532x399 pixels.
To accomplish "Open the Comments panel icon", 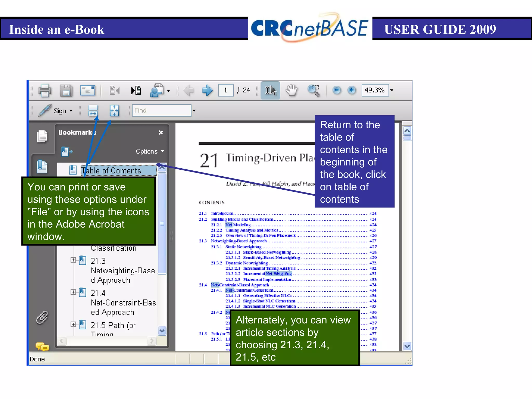I will (42, 347).
